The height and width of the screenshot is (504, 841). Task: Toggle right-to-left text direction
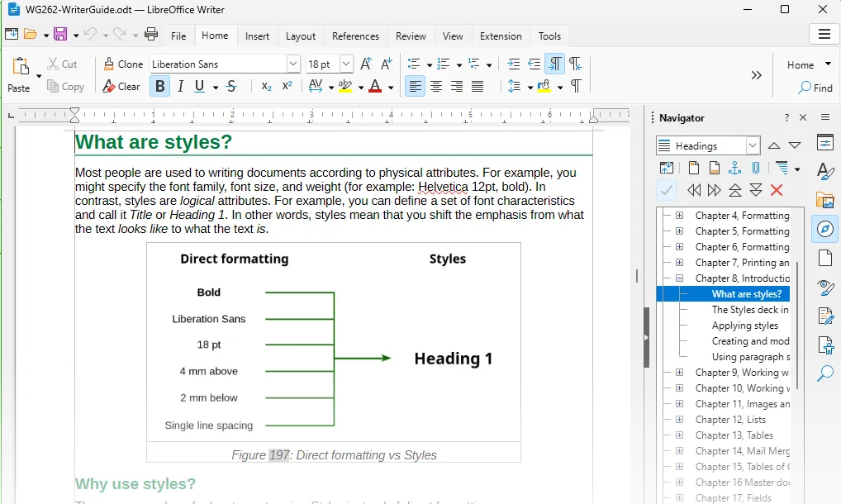point(576,64)
